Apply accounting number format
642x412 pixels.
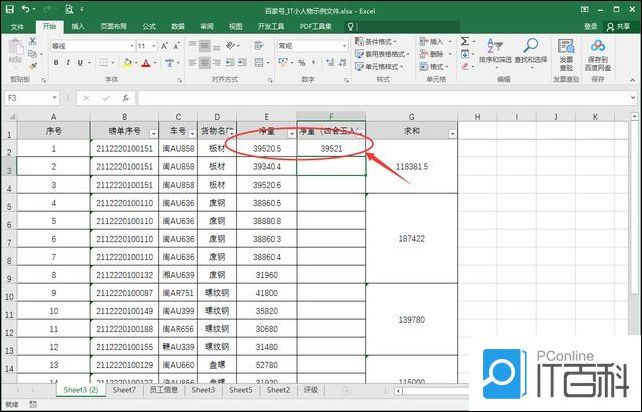283,63
